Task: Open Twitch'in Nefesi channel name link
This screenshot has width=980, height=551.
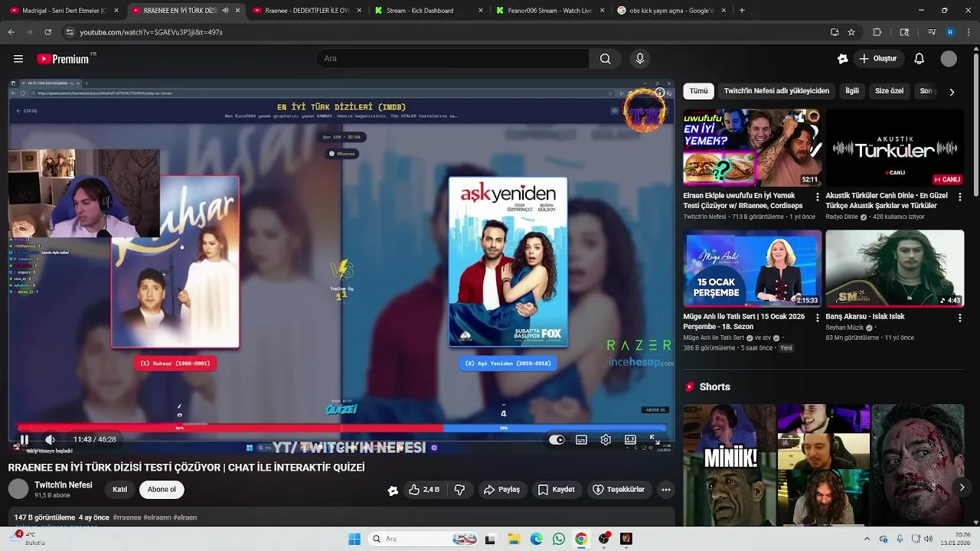Action: coord(64,485)
